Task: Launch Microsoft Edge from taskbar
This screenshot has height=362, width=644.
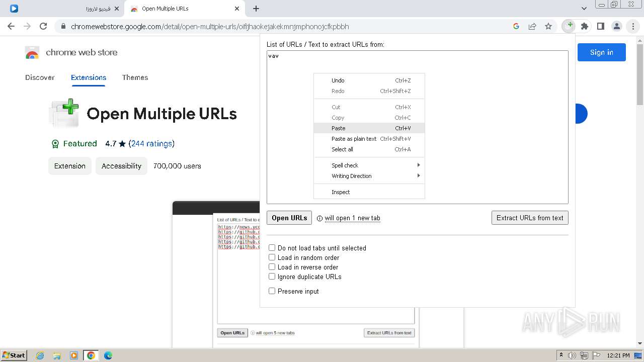Action: (108, 355)
